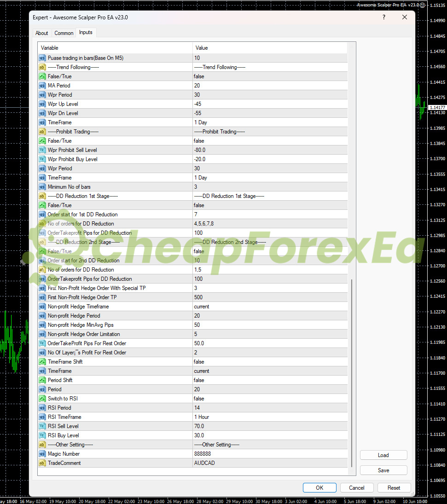Click the OK button
Viewport: 447px width, 504px height.
click(319, 487)
